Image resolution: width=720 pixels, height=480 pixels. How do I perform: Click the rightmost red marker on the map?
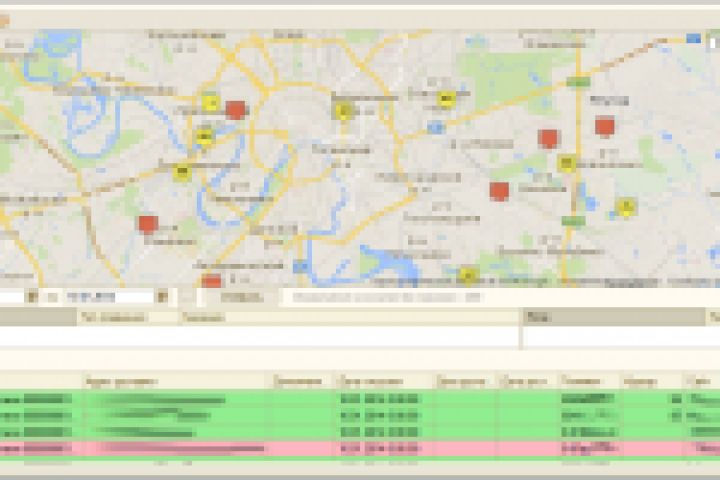(x=605, y=126)
